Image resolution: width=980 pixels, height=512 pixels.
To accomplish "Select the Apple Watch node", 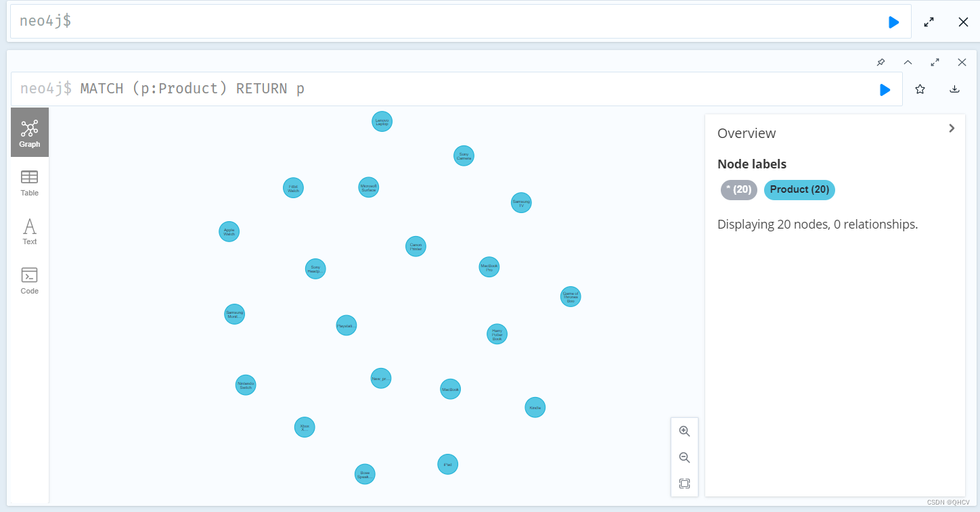I will click(x=229, y=231).
